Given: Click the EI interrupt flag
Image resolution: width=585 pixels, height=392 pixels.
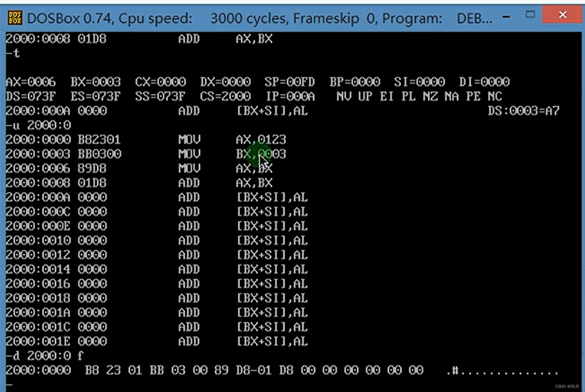Looking at the screenshot, I should 387,96.
